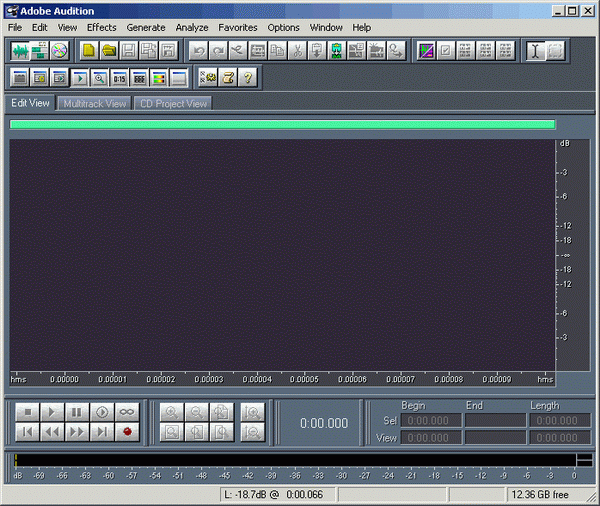This screenshot has height=506, width=600.
Task: Switch to the CD Project View tab
Action: (173, 104)
